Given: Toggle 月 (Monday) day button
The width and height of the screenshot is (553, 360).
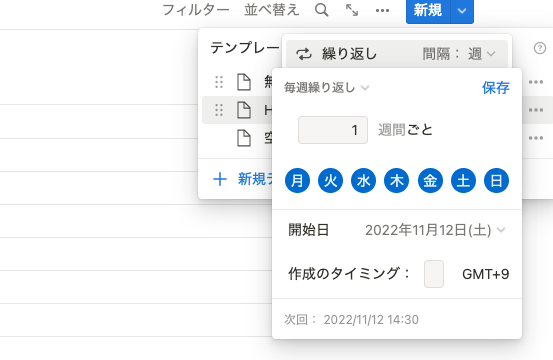Looking at the screenshot, I should pos(297,181).
